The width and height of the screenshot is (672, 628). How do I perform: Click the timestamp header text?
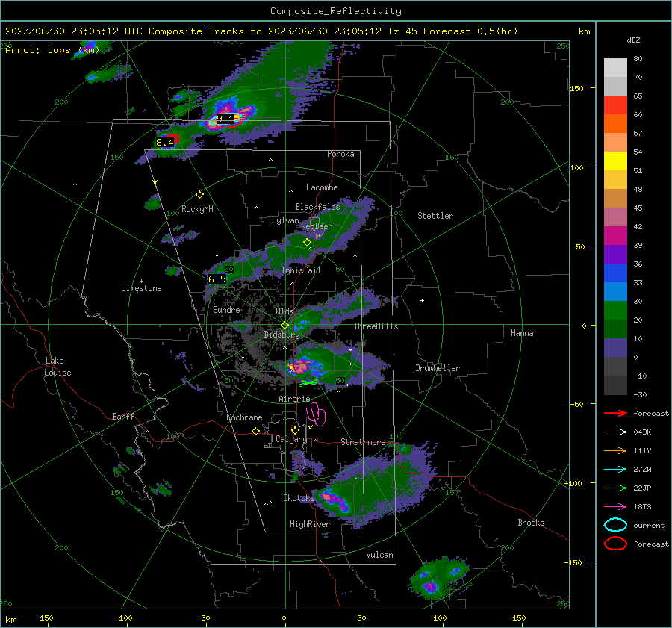261,31
